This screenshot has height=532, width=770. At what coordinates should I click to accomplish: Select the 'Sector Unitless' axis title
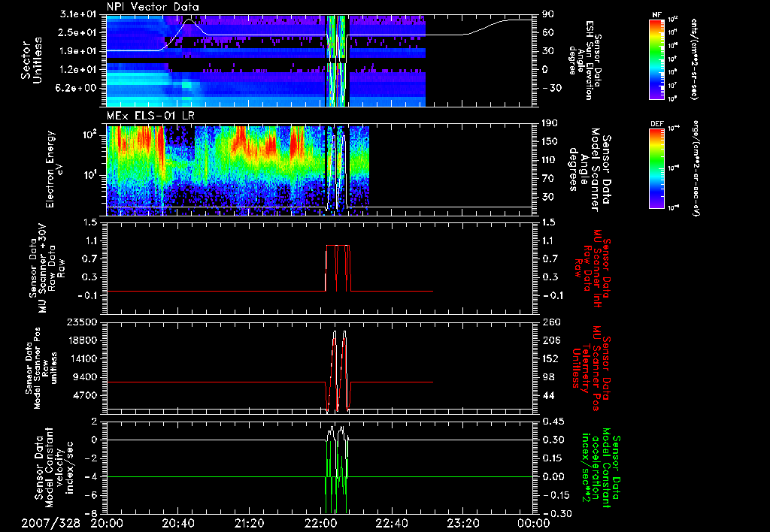point(32,60)
